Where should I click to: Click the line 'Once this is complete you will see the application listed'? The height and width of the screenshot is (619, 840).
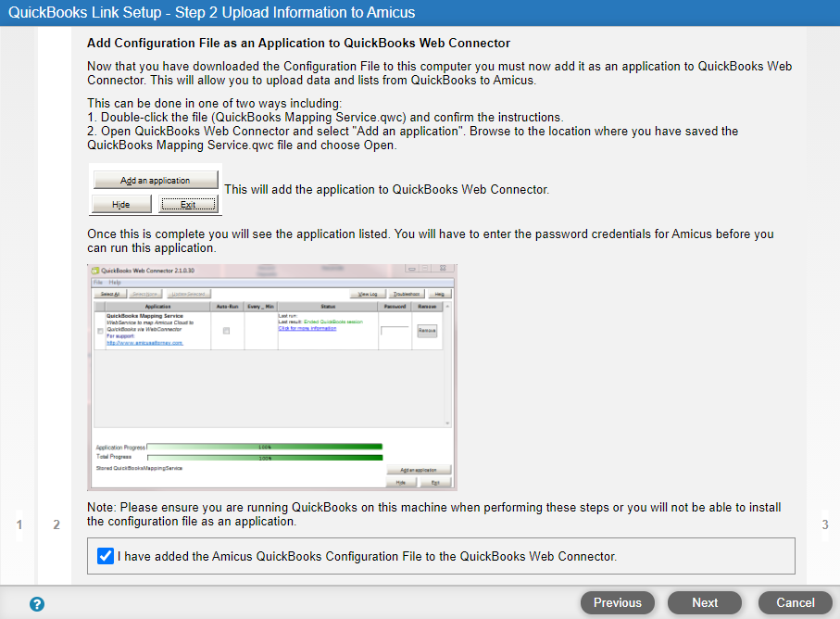(430, 241)
